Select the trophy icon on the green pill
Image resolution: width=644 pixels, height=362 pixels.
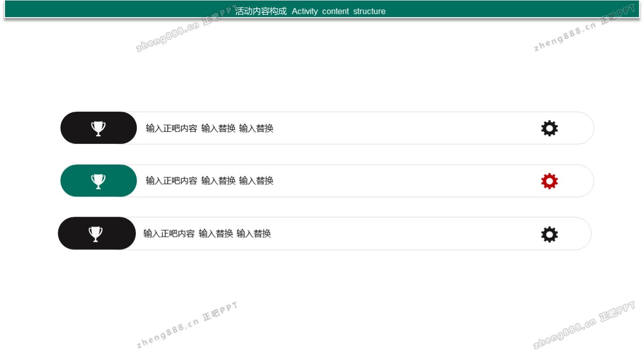[99, 181]
